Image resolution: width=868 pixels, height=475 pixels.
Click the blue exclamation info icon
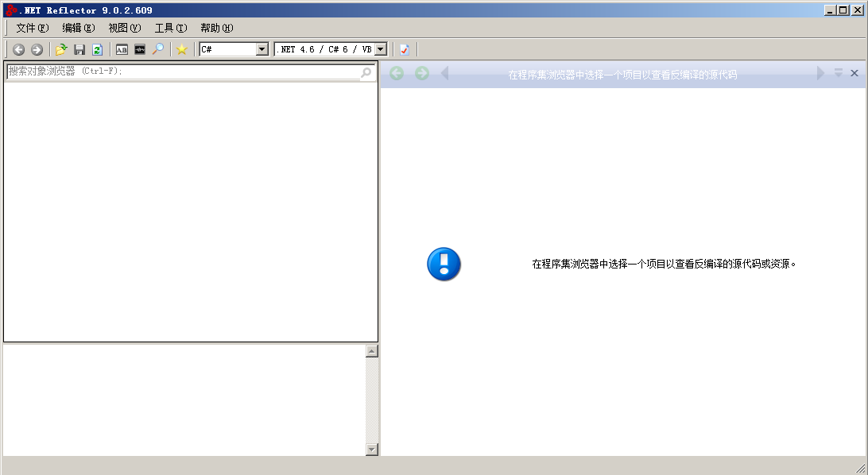coord(444,265)
